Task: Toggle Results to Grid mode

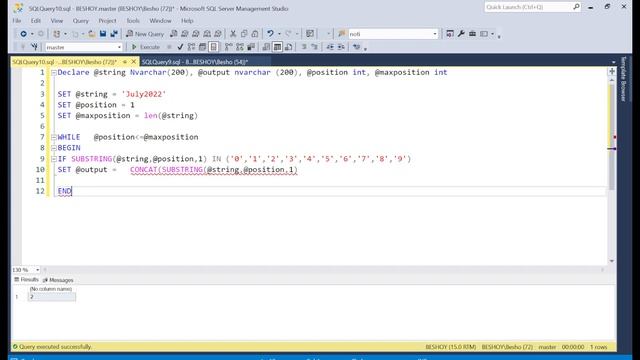Action: coord(277,47)
